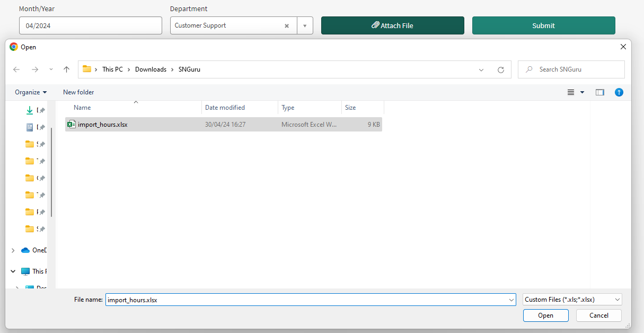Screen dimensions: 644x333
Task: Toggle the preview pane icon
Action: 599,92
